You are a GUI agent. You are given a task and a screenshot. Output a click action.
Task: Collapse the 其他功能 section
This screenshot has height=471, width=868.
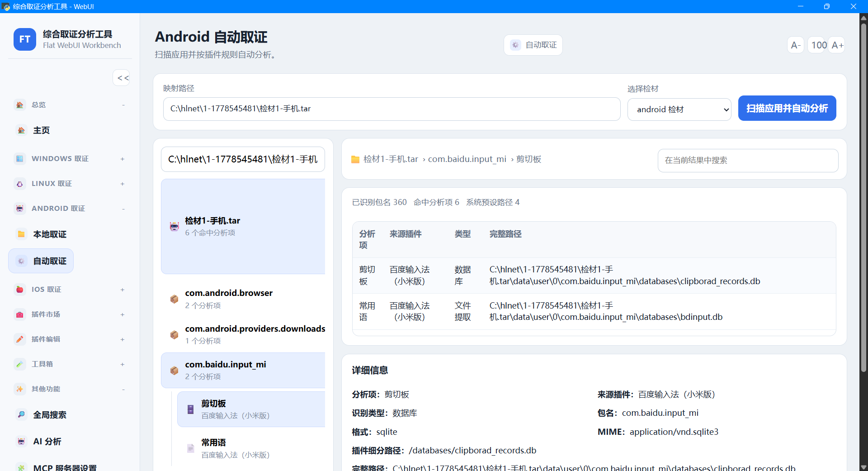123,389
